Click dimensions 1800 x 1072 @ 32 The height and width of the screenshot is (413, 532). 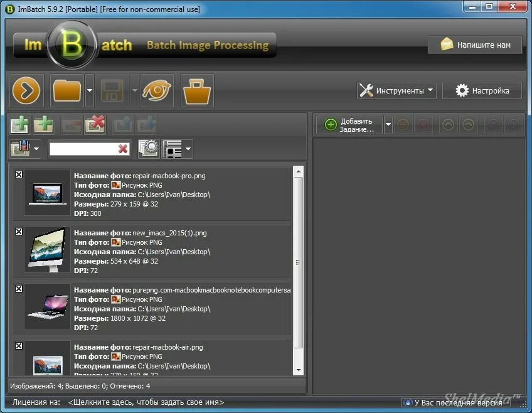click(x=138, y=318)
